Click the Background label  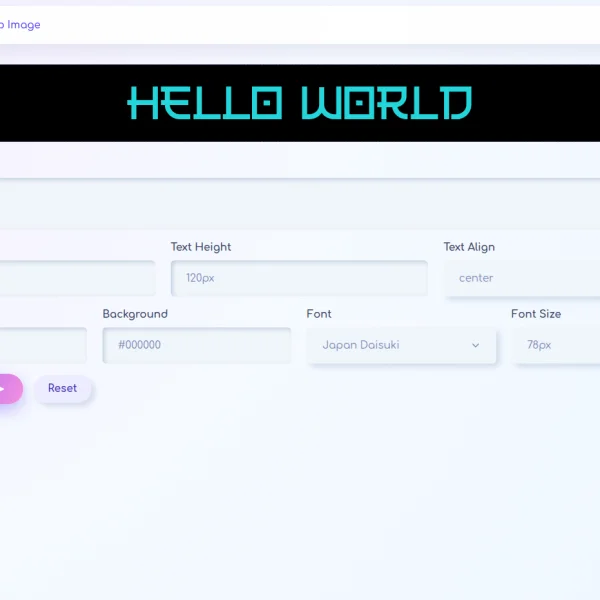tap(135, 314)
